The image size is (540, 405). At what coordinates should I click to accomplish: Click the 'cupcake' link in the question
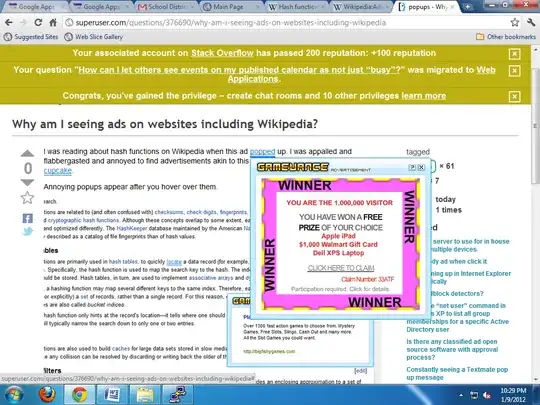tap(58, 171)
